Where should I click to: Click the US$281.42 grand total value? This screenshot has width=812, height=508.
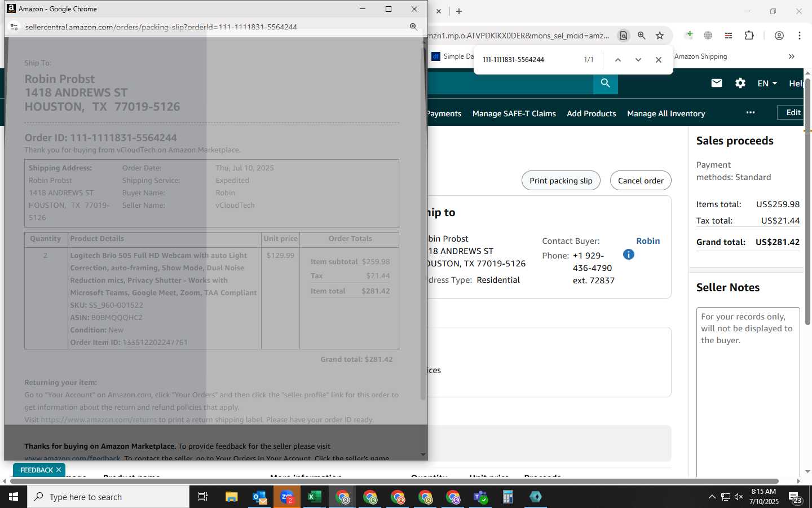point(778,242)
